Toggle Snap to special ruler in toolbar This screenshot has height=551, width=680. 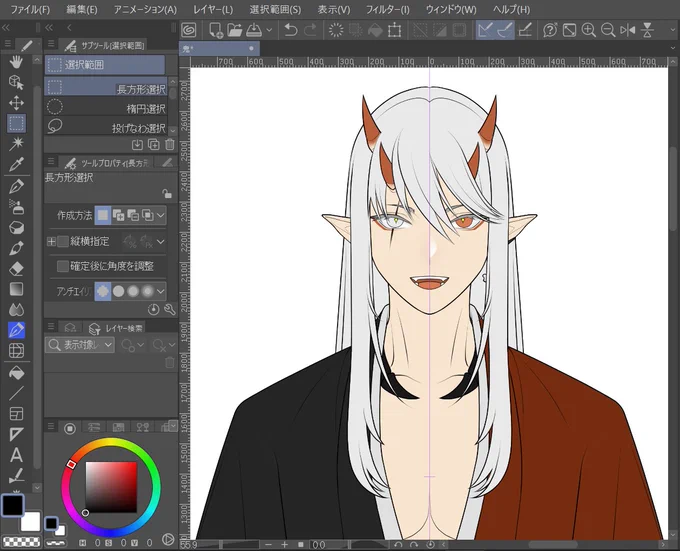[x=505, y=30]
